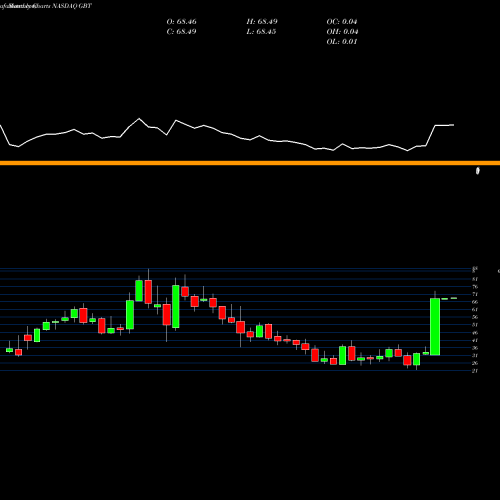
Task: Click the "NASDAQ GBT" chart title
Action: 72,6
